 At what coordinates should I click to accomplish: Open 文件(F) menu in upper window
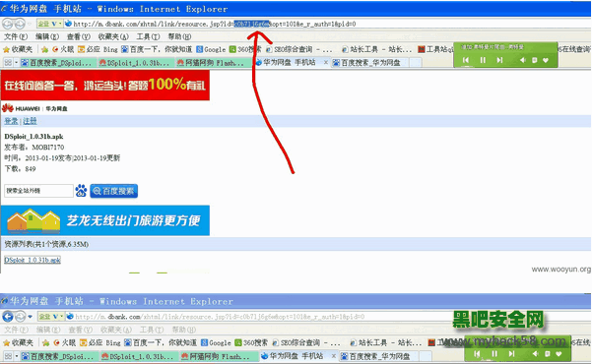[16, 36]
